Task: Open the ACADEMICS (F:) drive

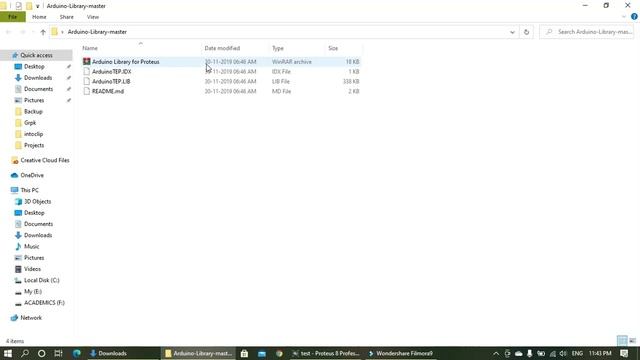Action: [44, 303]
